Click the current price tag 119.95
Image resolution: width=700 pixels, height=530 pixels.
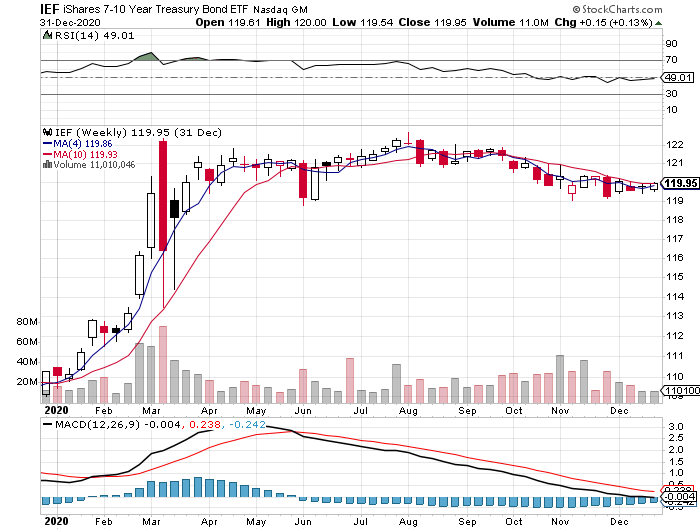coord(681,183)
